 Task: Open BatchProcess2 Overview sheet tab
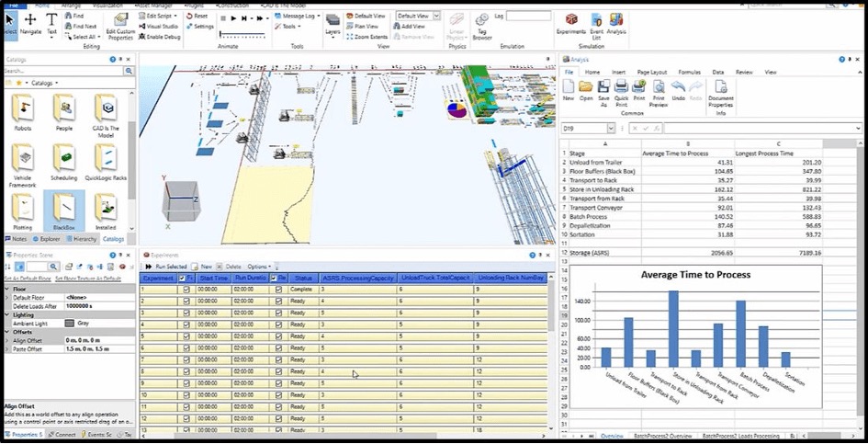pyautogui.click(x=662, y=436)
